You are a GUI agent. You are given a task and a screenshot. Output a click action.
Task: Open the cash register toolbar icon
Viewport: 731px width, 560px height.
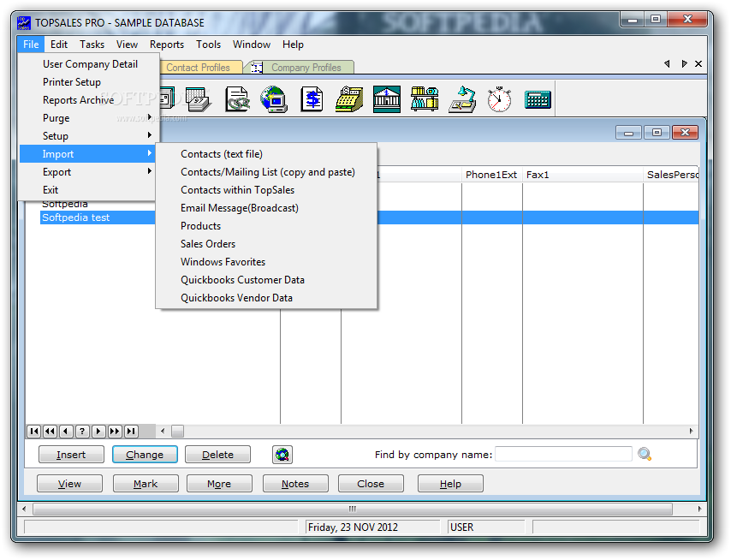349,98
